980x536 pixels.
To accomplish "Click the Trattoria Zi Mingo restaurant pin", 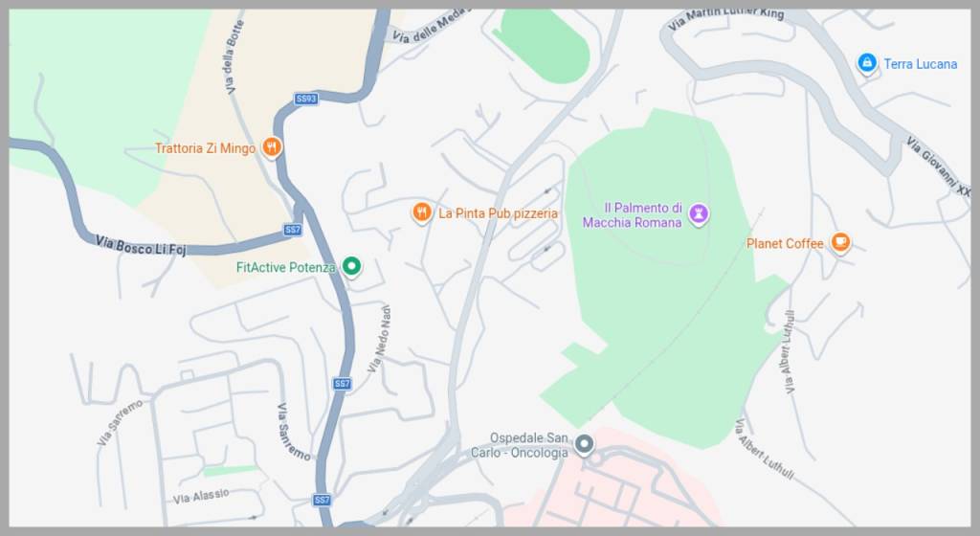I will point(271,147).
